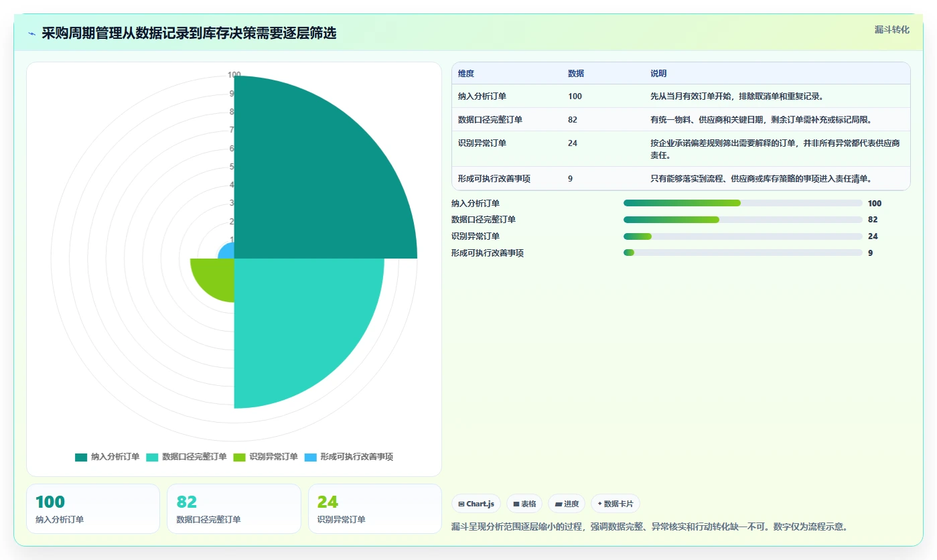
Task: Click the progress label 识别异常订单
Action: point(476,236)
